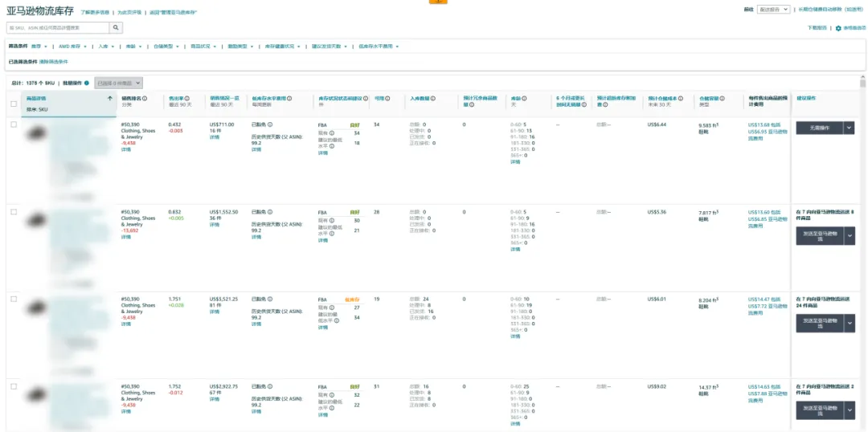Expand arrow next to 无需操作 button

click(850, 128)
